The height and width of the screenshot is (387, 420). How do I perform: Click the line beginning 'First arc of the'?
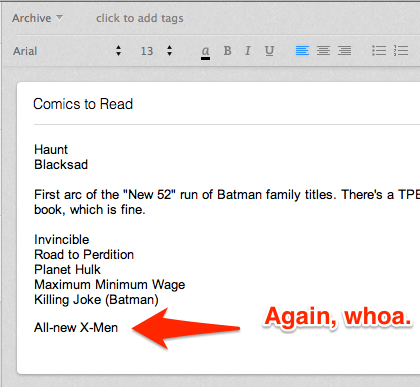click(227, 194)
